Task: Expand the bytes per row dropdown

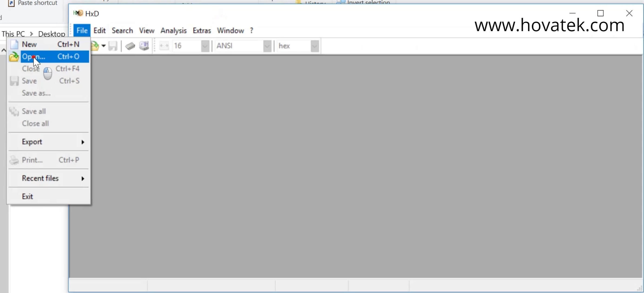Action: pyautogui.click(x=205, y=46)
